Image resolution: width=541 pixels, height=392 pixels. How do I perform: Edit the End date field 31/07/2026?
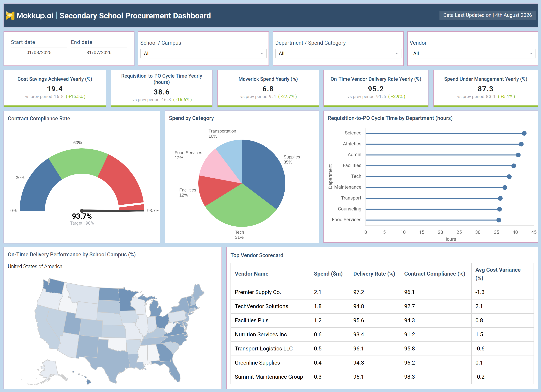tap(99, 53)
